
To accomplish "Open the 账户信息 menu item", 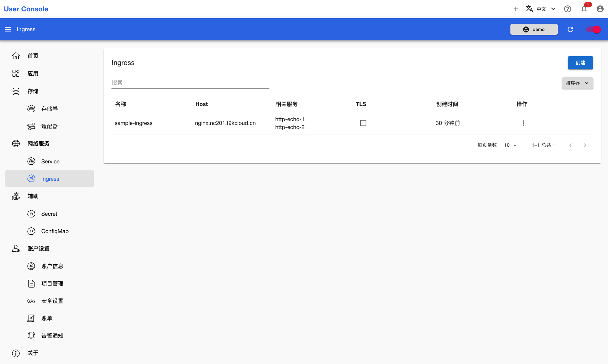I will coord(50,266).
